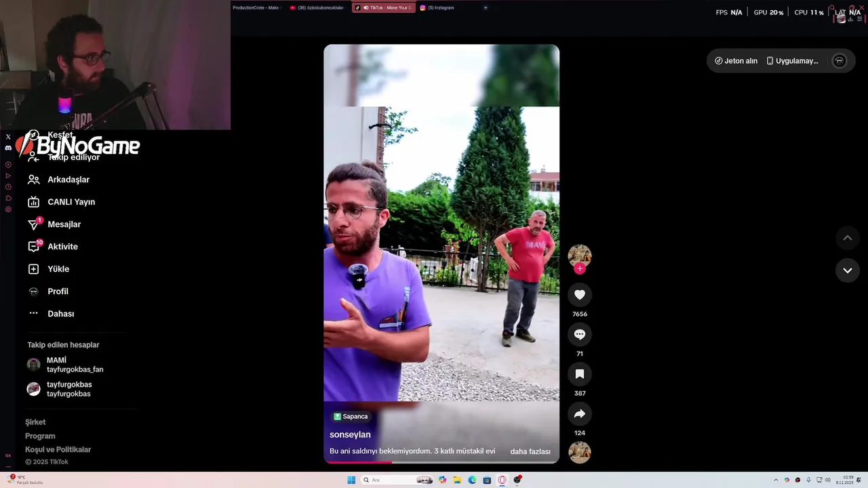Open Discord in the browser sidebar

[8, 148]
